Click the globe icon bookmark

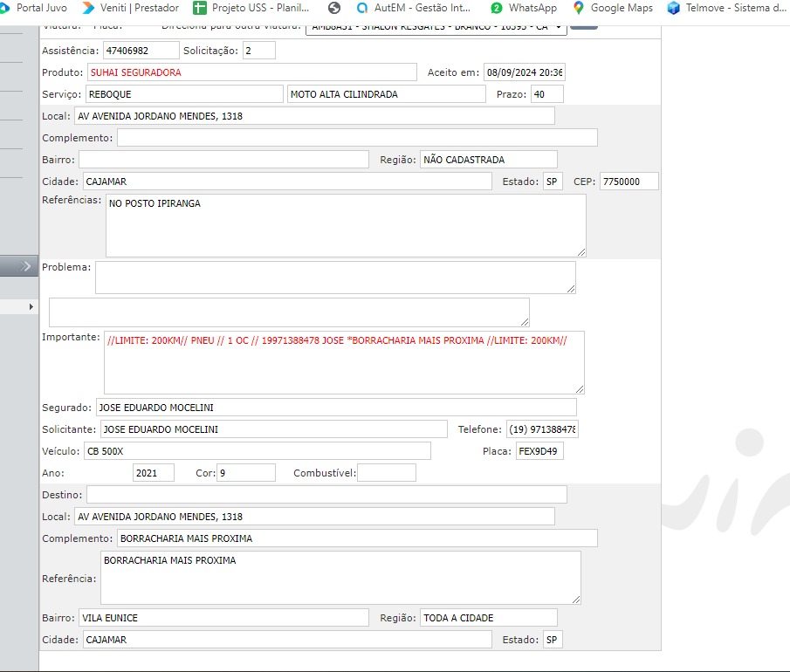pos(334,8)
